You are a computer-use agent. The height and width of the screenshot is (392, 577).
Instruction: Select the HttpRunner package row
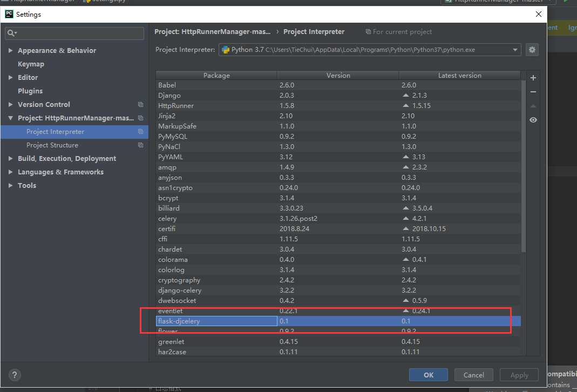[x=338, y=106]
